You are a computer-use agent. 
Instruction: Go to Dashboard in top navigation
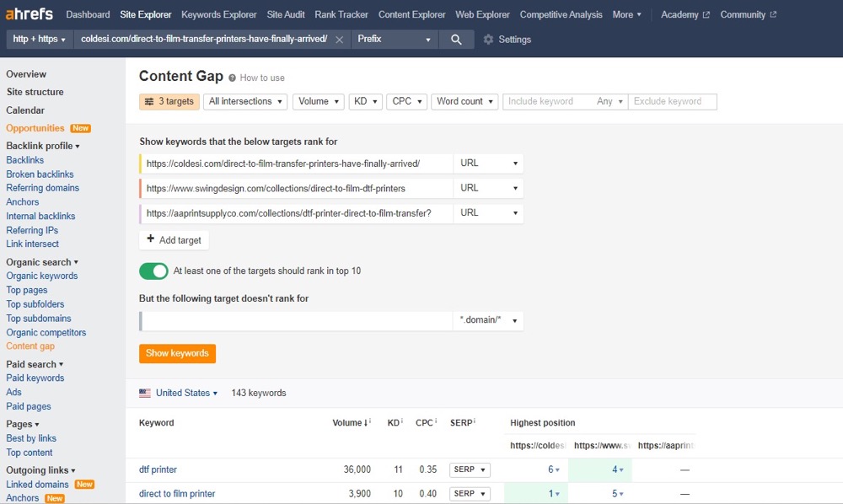click(x=88, y=14)
